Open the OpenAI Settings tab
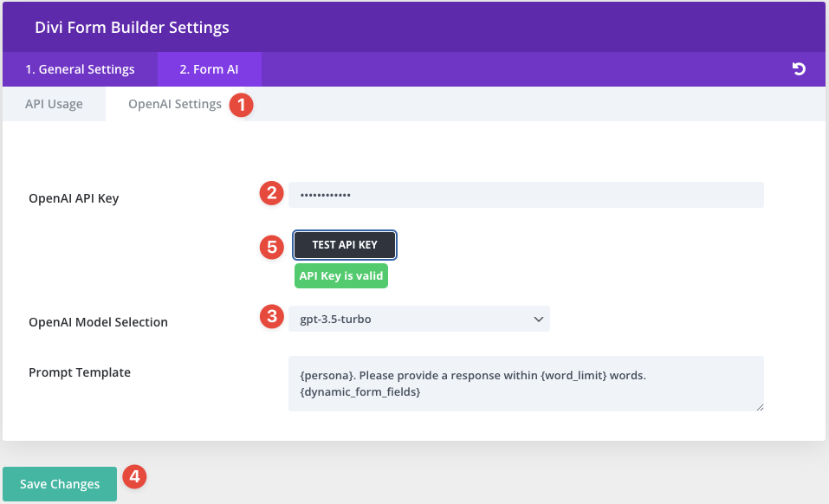 coord(175,103)
